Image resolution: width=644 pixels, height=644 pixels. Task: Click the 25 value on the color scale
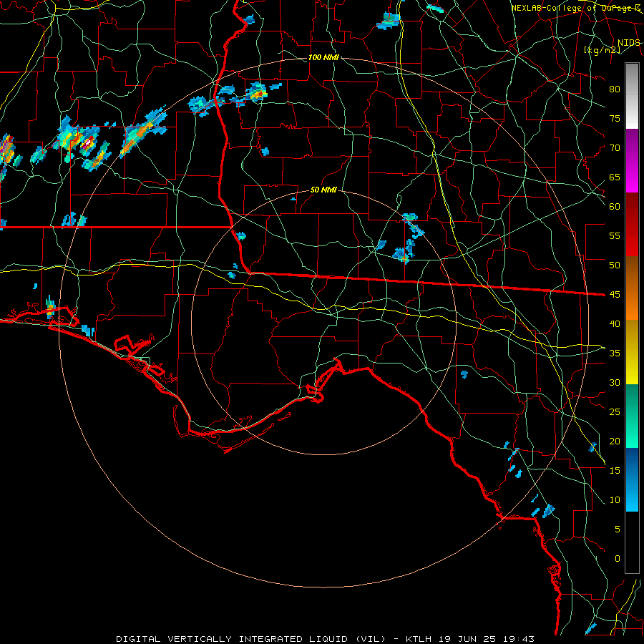click(x=615, y=412)
